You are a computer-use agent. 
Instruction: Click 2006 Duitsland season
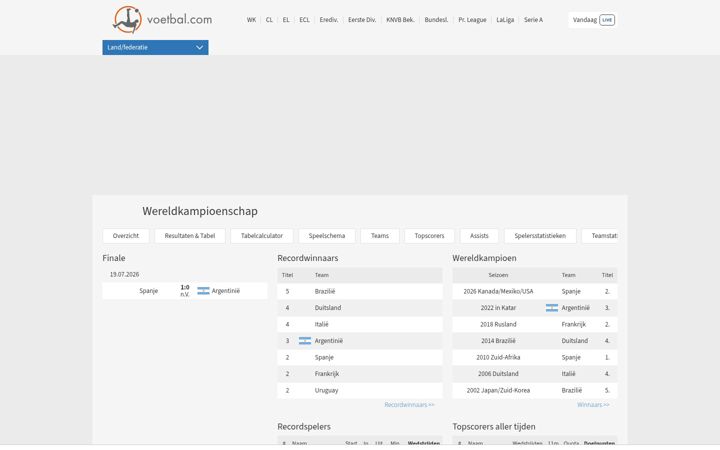[498, 374]
